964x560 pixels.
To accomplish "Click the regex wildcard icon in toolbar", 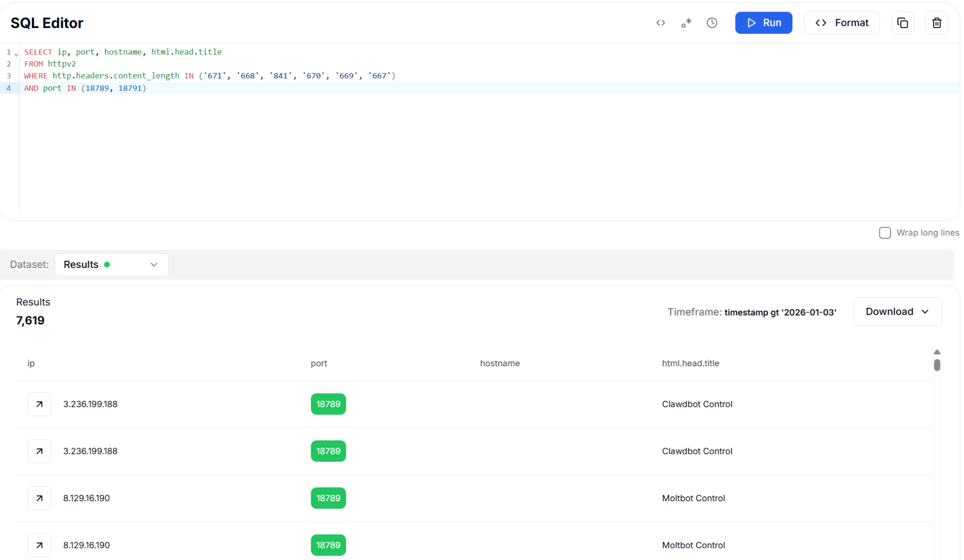I will pyautogui.click(x=686, y=23).
